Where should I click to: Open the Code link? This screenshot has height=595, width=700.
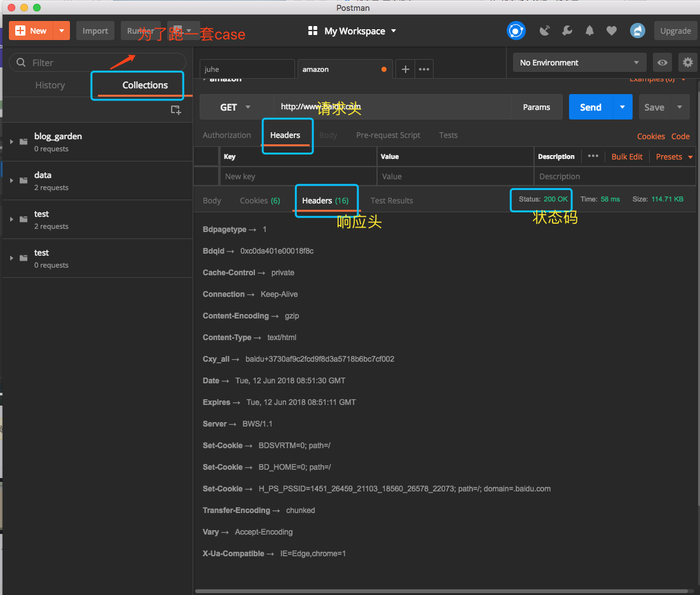[680, 137]
